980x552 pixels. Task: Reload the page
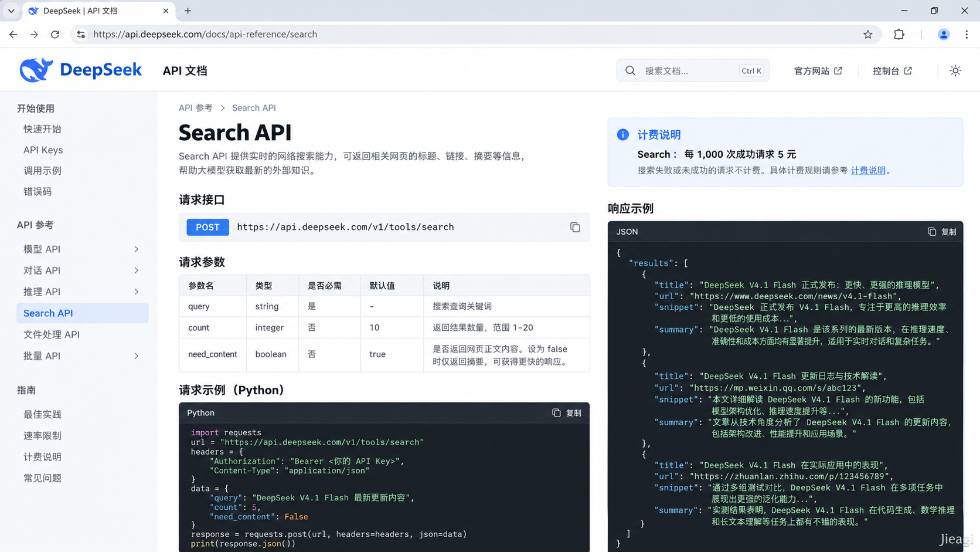(x=55, y=35)
